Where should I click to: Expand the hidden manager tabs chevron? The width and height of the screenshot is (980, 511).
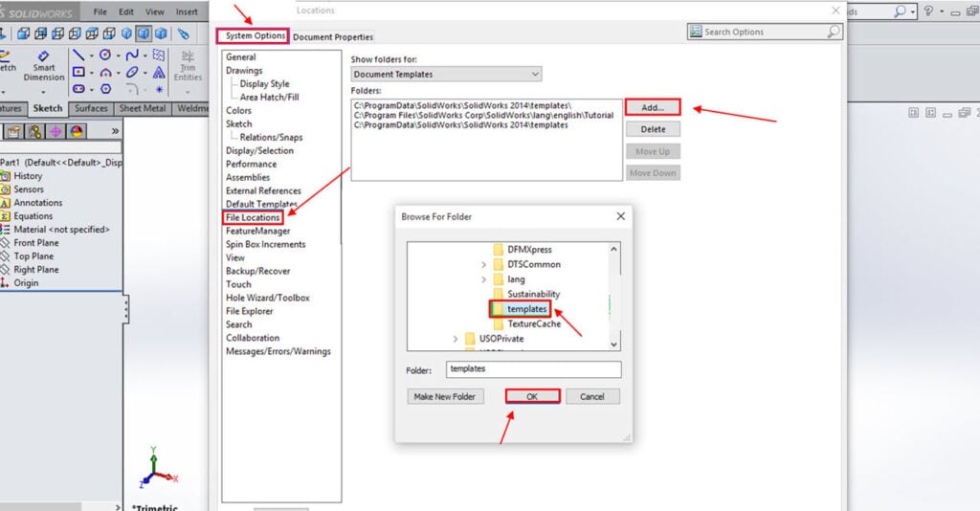115,131
